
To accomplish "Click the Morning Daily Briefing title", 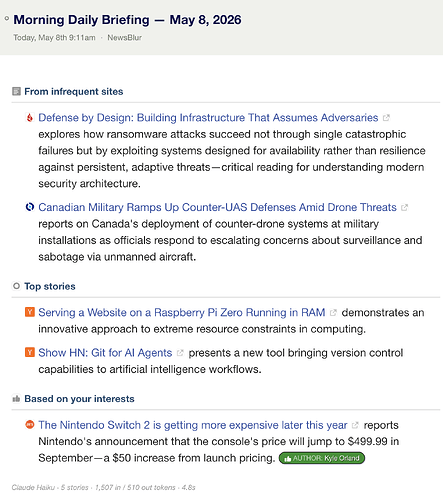I will tap(127, 20).
